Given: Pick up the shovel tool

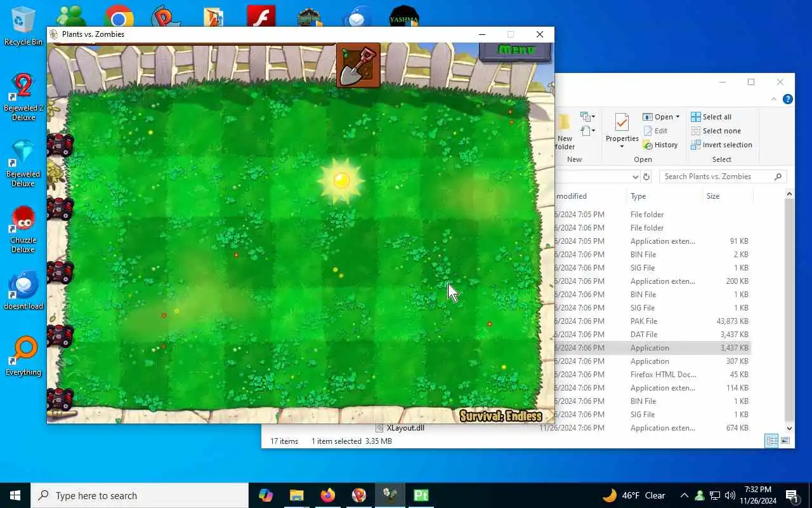Looking at the screenshot, I should 358,65.
